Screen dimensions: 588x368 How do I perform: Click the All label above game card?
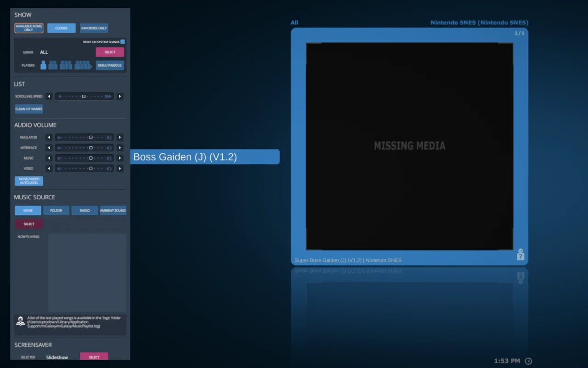294,23
